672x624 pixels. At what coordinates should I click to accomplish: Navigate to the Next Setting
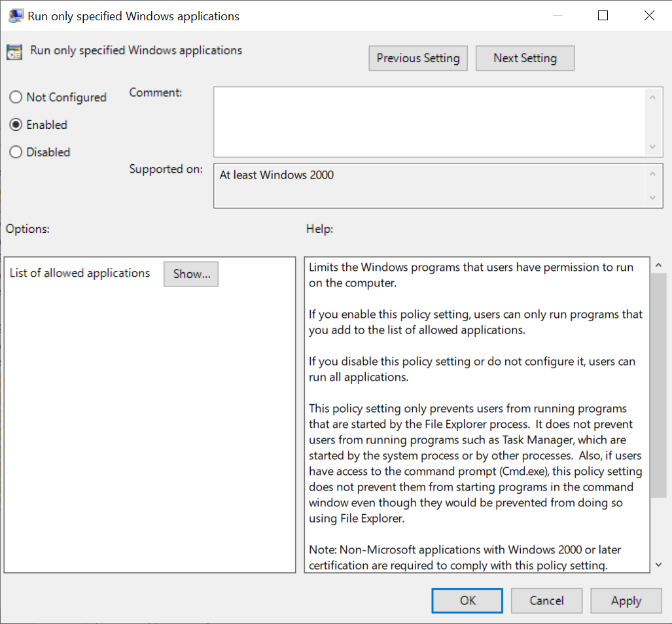(525, 58)
